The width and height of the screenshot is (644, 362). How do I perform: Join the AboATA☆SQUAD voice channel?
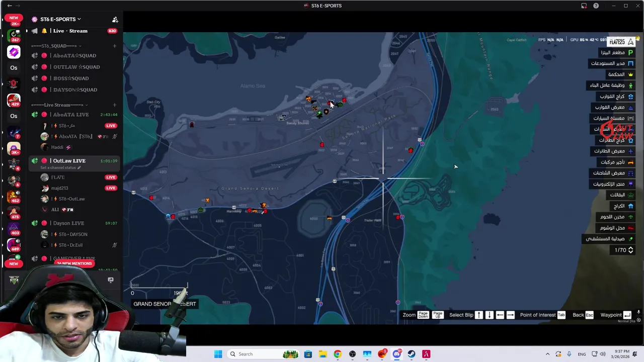(74, 55)
